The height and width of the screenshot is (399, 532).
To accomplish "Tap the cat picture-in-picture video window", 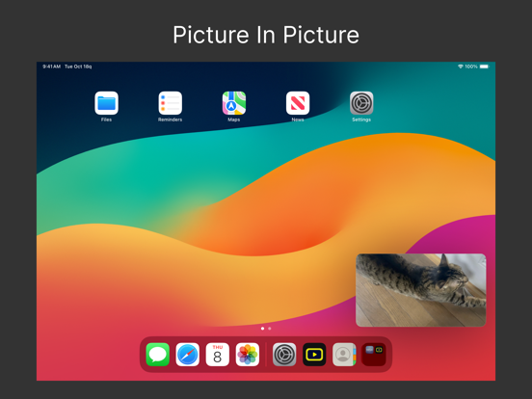I will pos(421,290).
